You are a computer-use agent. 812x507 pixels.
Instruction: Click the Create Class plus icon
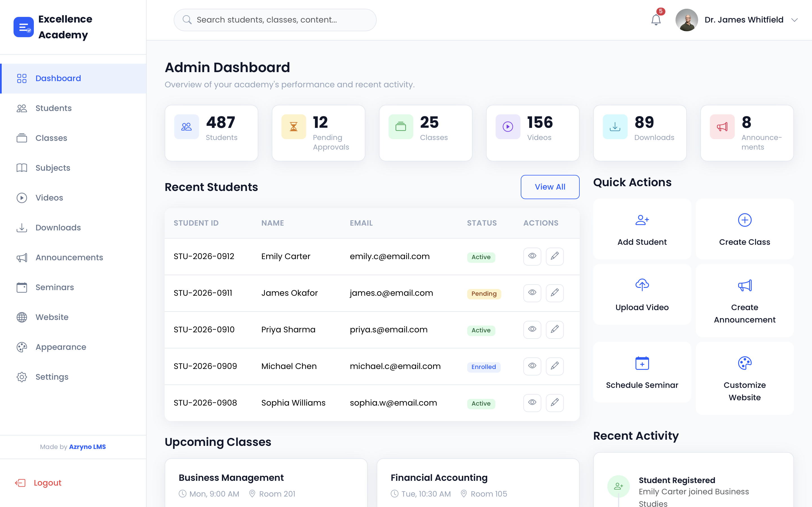pos(745,220)
